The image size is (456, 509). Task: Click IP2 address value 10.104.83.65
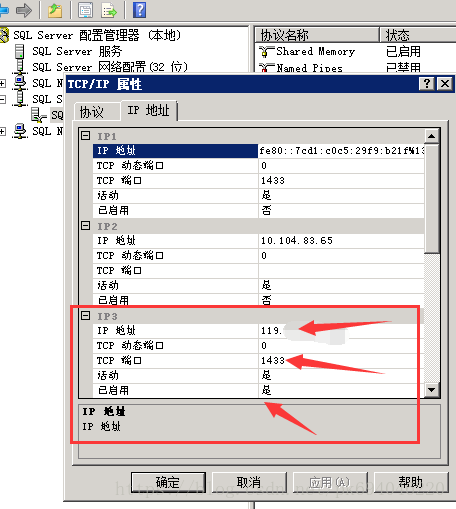pyautogui.click(x=341, y=241)
